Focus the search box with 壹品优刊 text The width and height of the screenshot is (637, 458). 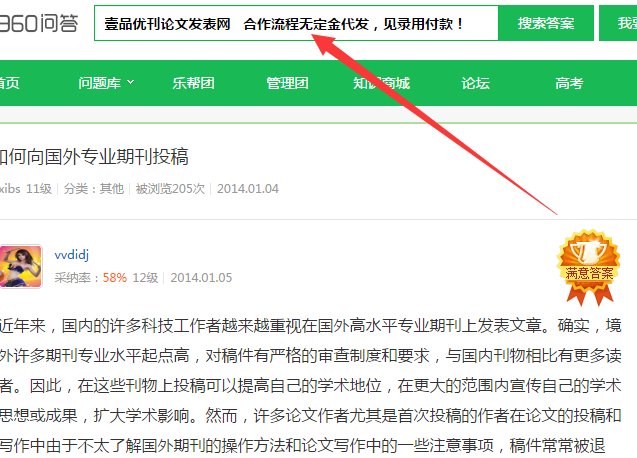(x=296, y=23)
